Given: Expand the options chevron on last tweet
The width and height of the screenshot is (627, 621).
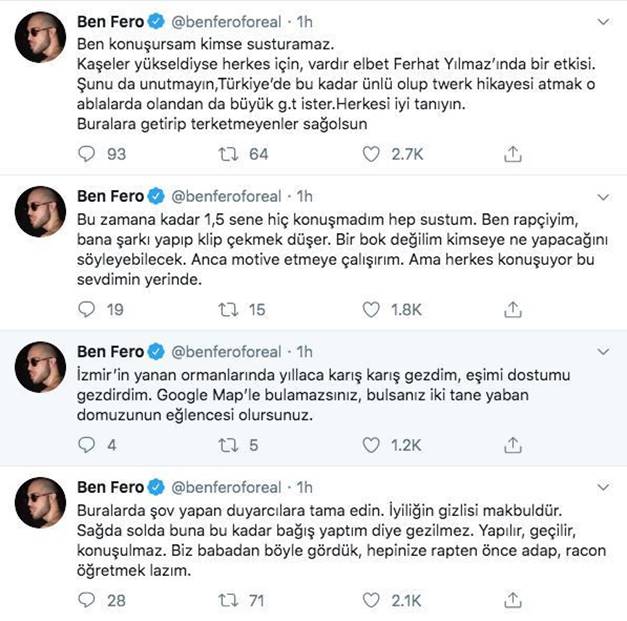Looking at the screenshot, I should point(603,487).
